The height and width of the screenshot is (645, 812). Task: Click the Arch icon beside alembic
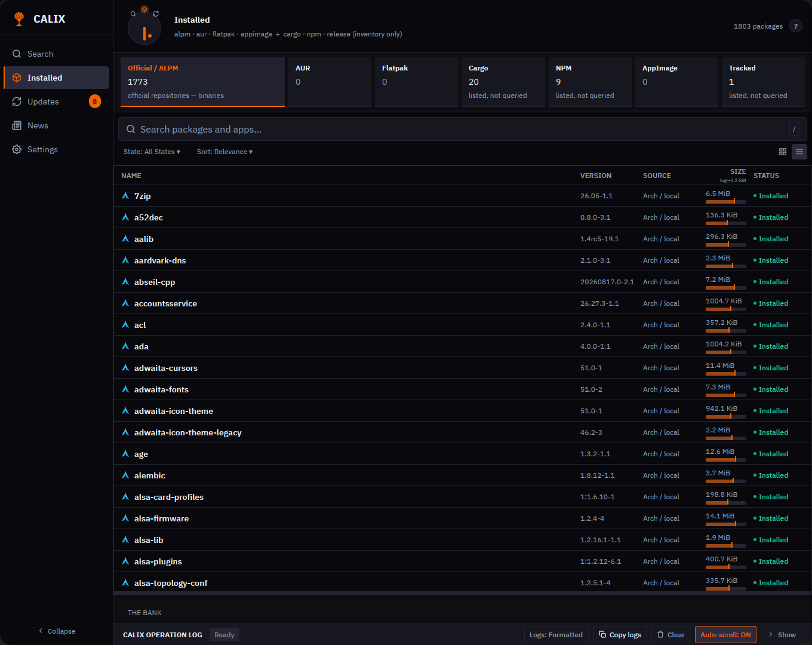[x=125, y=475]
